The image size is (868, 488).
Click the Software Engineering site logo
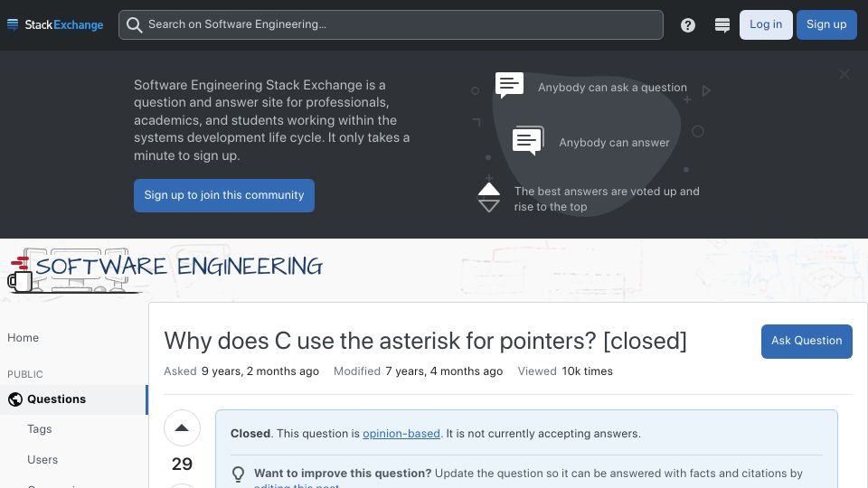[x=165, y=270]
